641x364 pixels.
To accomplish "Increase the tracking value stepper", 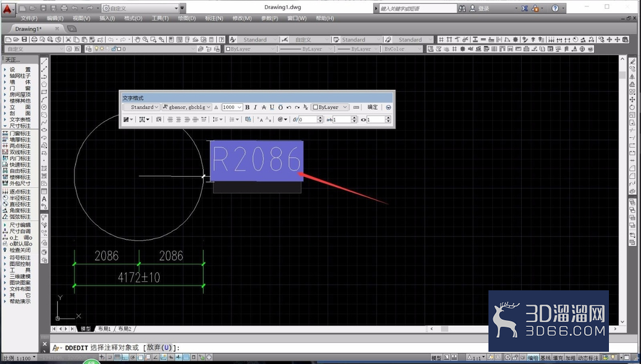I will [x=354, y=118].
